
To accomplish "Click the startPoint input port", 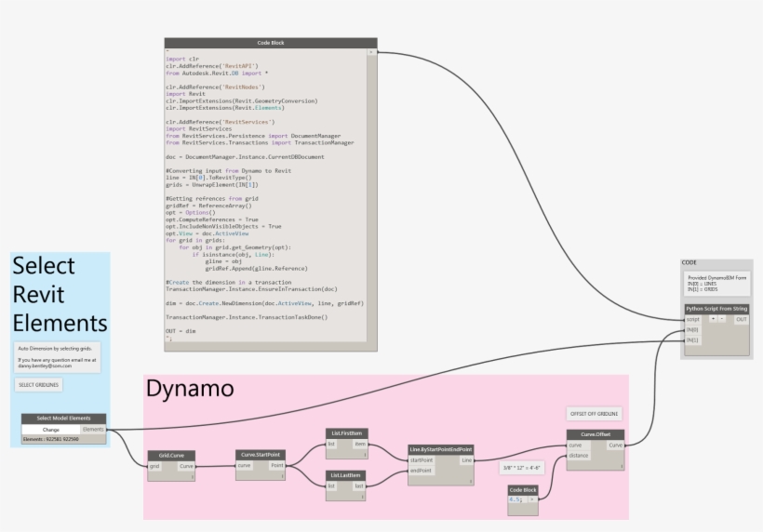I will 422,460.
